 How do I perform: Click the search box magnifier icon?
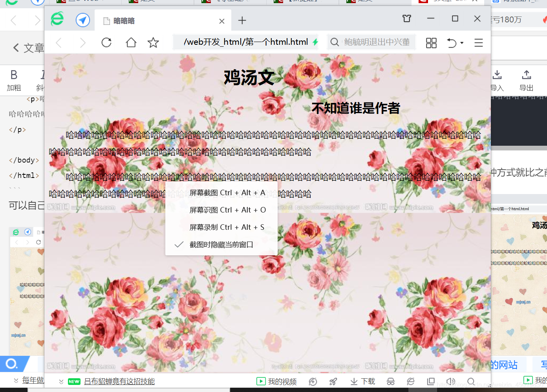(335, 42)
